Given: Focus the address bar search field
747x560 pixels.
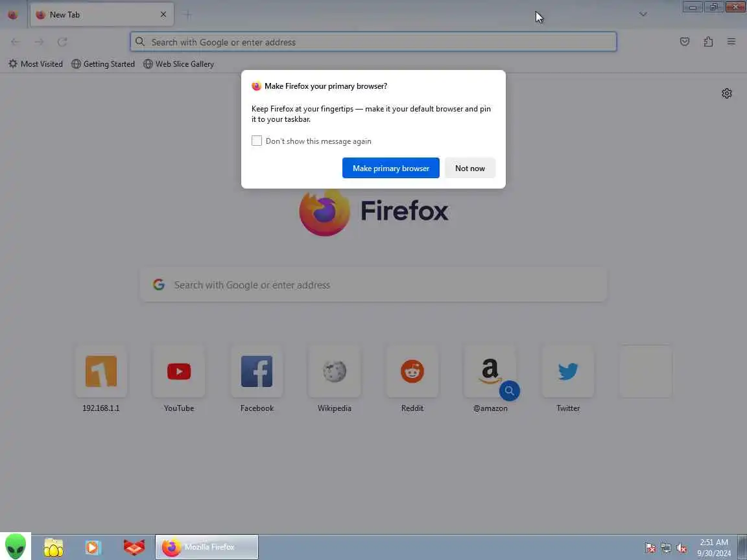Looking at the screenshot, I should tap(373, 42).
